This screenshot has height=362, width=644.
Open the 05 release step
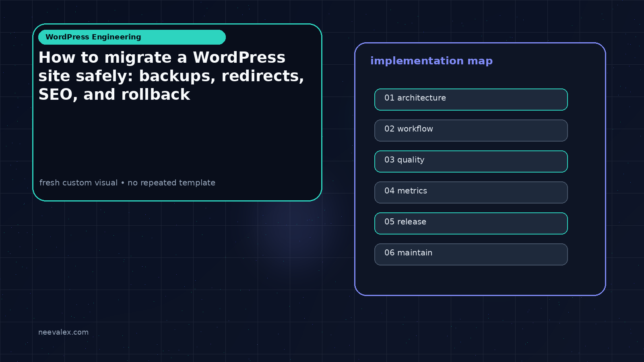coord(471,223)
